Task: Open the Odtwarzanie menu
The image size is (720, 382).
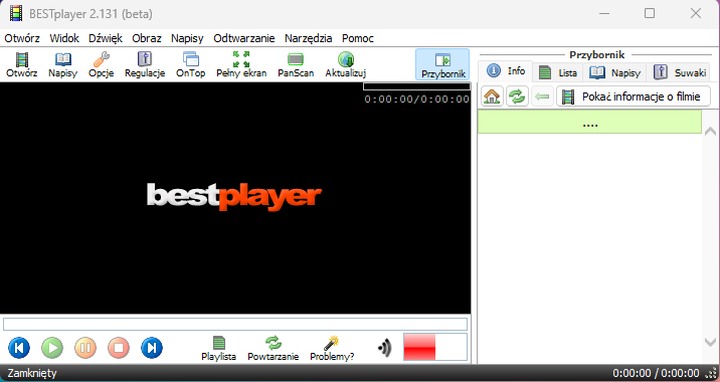Action: [244, 39]
